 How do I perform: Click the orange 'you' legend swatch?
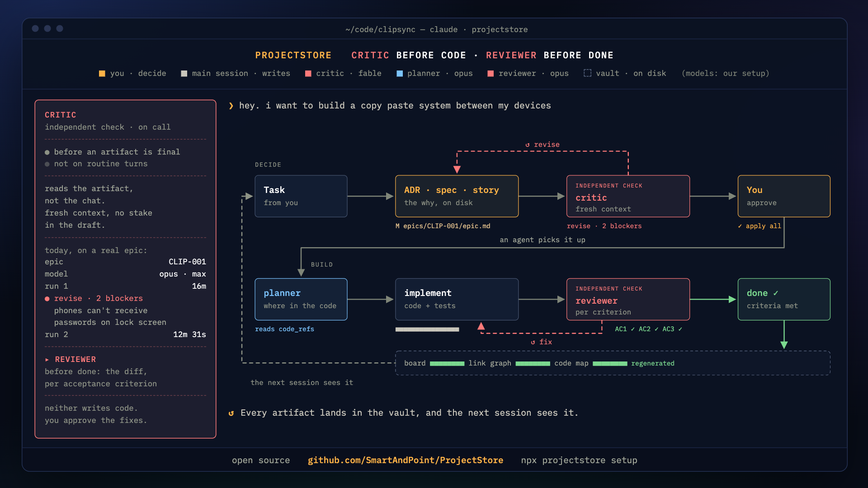point(102,74)
